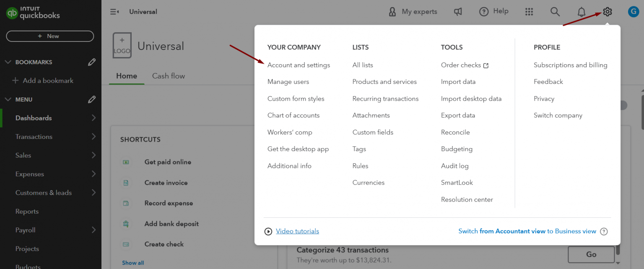Click the Go button

click(591, 254)
